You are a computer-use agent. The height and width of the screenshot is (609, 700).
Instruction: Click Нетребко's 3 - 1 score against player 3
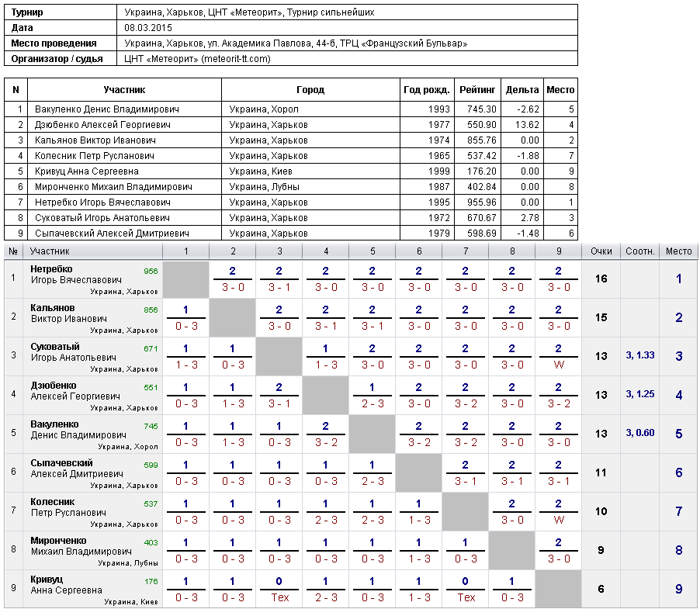click(x=279, y=287)
